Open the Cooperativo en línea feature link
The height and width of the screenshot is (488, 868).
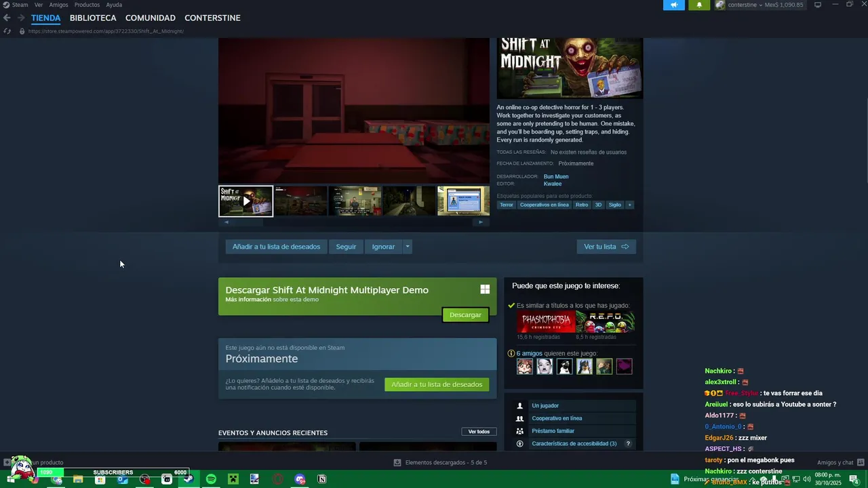point(557,418)
